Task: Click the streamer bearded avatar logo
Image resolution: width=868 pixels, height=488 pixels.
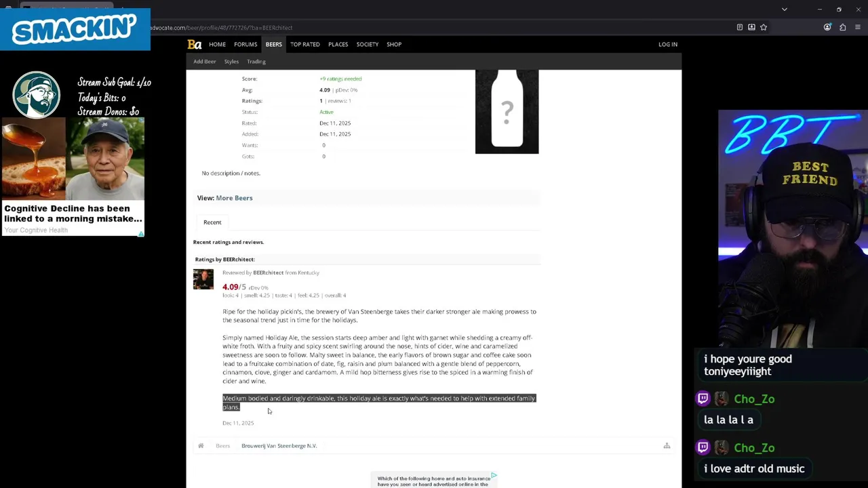Action: coord(37,95)
